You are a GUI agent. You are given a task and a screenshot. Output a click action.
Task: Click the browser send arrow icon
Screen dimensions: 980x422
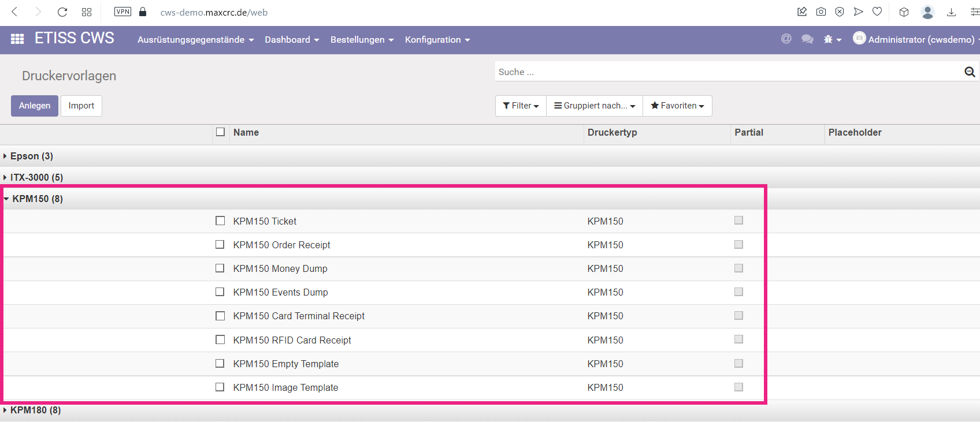coord(859,12)
